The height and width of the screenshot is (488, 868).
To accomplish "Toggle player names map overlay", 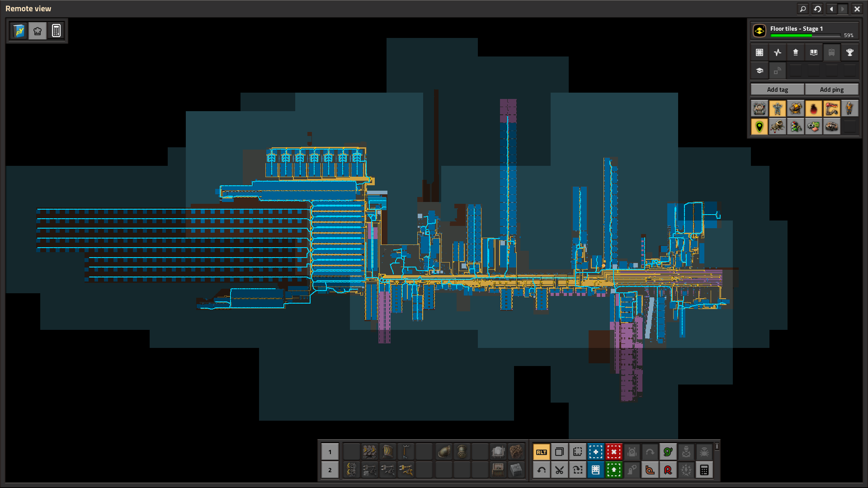I will [850, 108].
